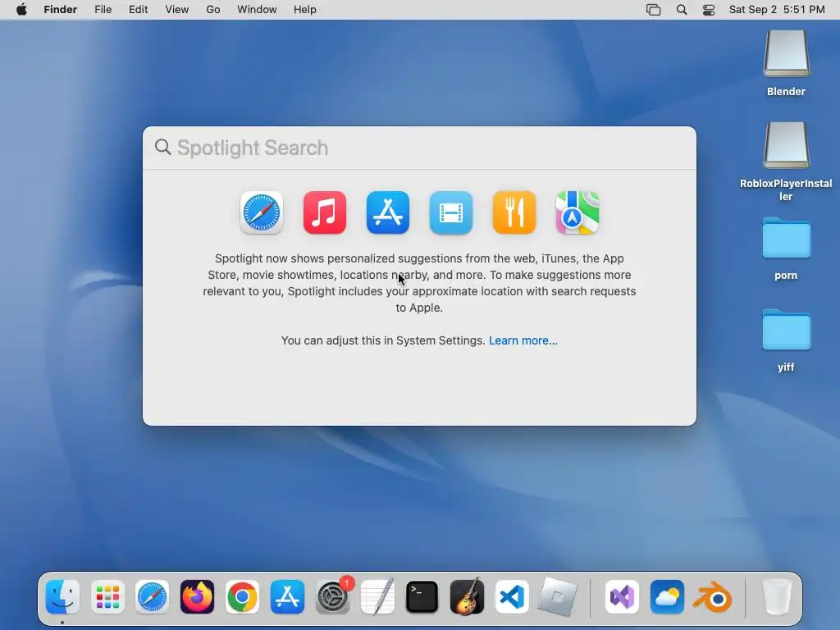
Task: Open Launchpad from the Dock
Action: pos(107,596)
